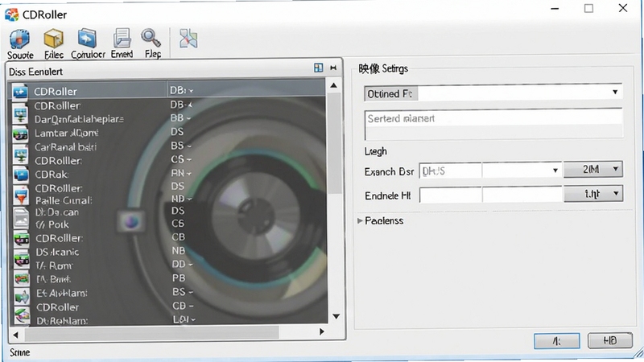Open the 2IM dropdown
Viewport: 644px width, 362px height.
pos(593,169)
